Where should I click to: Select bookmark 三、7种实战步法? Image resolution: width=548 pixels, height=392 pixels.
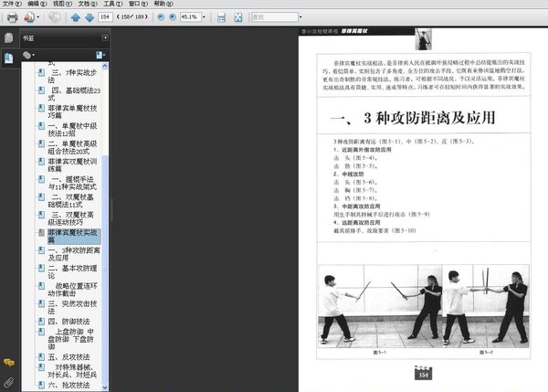[x=72, y=76]
